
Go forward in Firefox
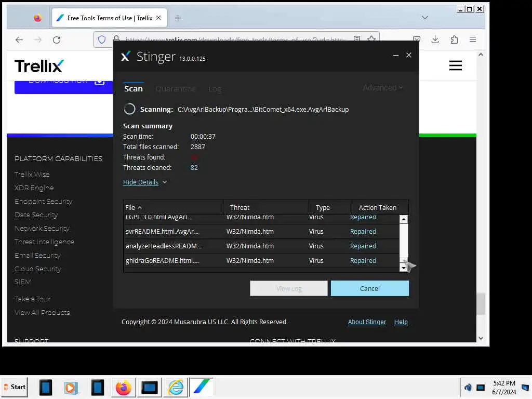point(38,39)
